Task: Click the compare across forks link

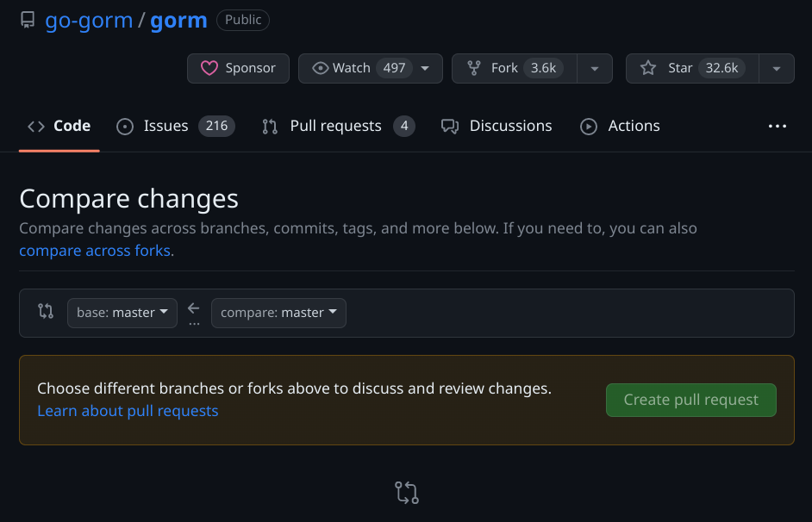Action: [x=95, y=250]
